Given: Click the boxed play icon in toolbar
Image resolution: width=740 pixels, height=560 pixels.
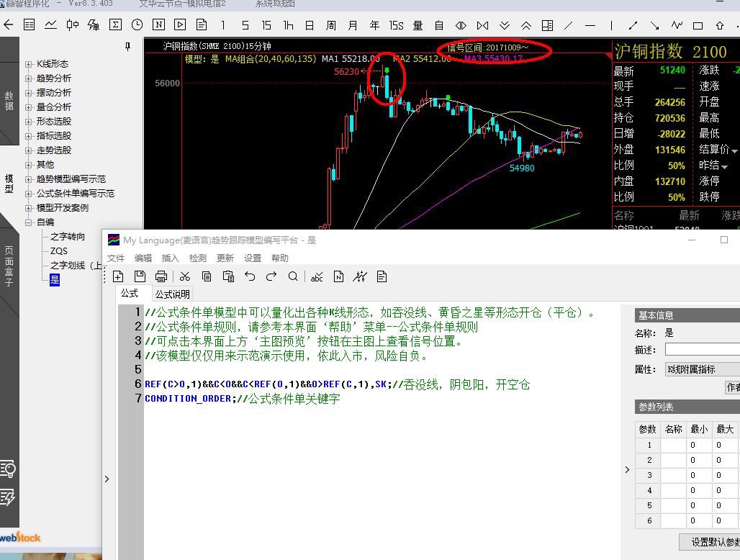Looking at the screenshot, I should coord(180,24).
